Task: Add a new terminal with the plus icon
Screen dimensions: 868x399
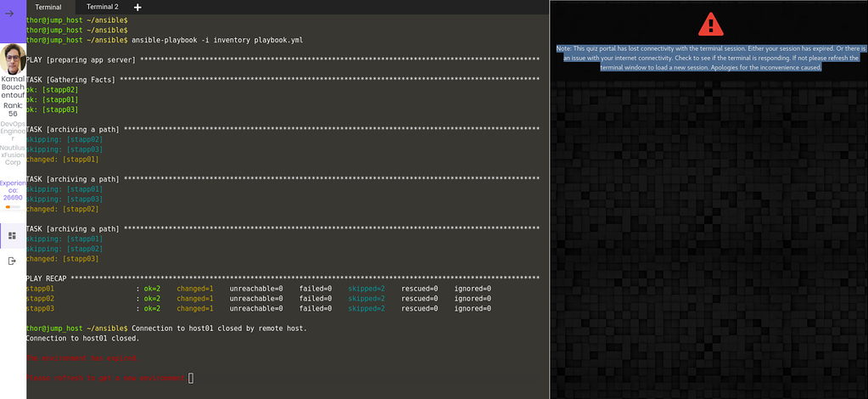Action: coord(137,7)
